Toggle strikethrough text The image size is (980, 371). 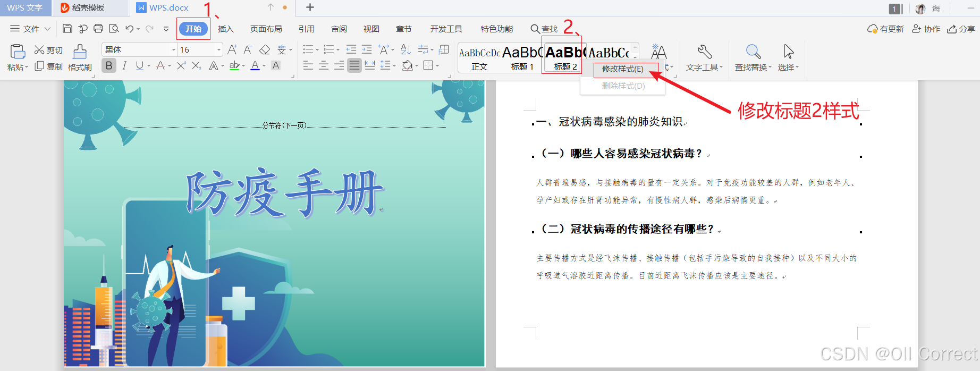pos(160,65)
